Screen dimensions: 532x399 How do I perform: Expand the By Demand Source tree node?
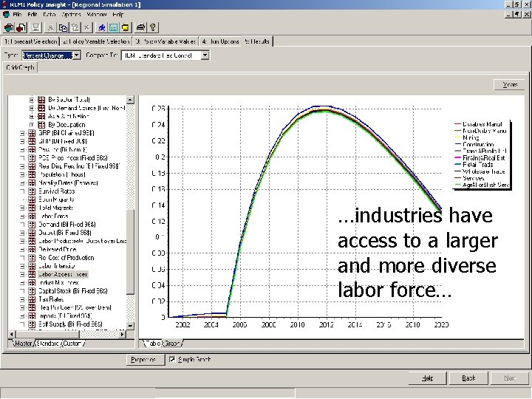click(32, 108)
